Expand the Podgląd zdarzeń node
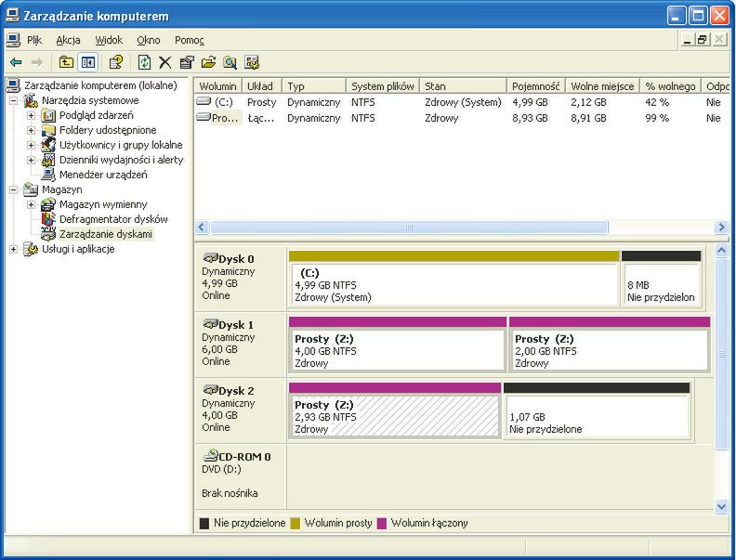 pos(31,115)
